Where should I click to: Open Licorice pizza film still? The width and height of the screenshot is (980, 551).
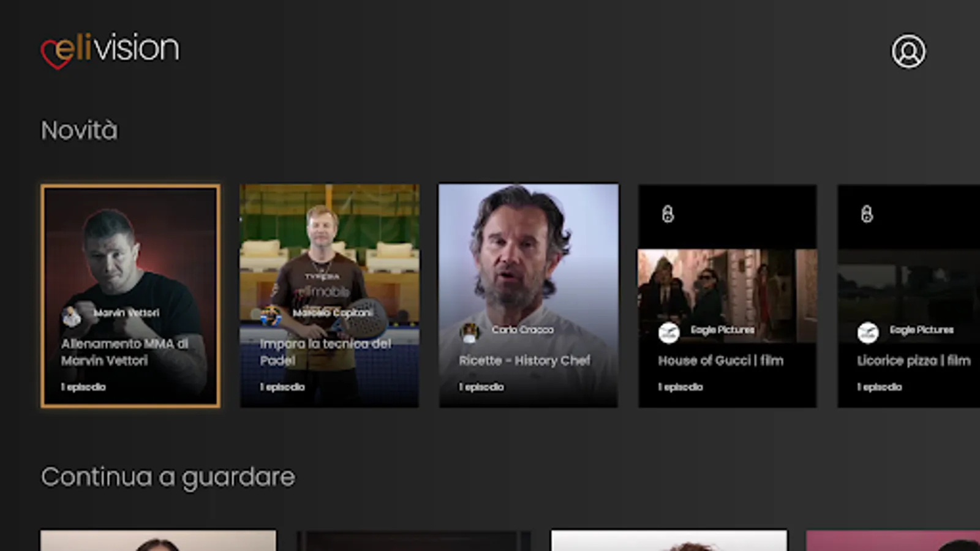click(909, 295)
